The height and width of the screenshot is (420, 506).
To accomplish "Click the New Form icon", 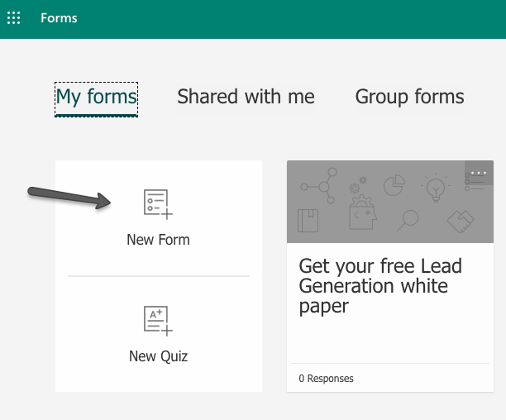I will click(158, 203).
